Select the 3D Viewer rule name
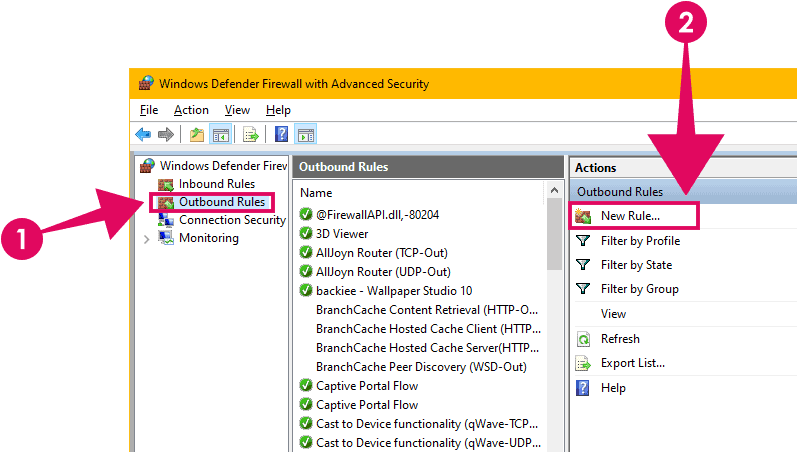797x452 pixels. (342, 234)
